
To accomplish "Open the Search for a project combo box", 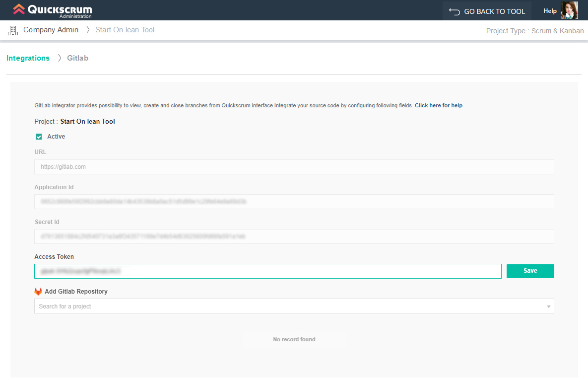I will pos(294,306).
